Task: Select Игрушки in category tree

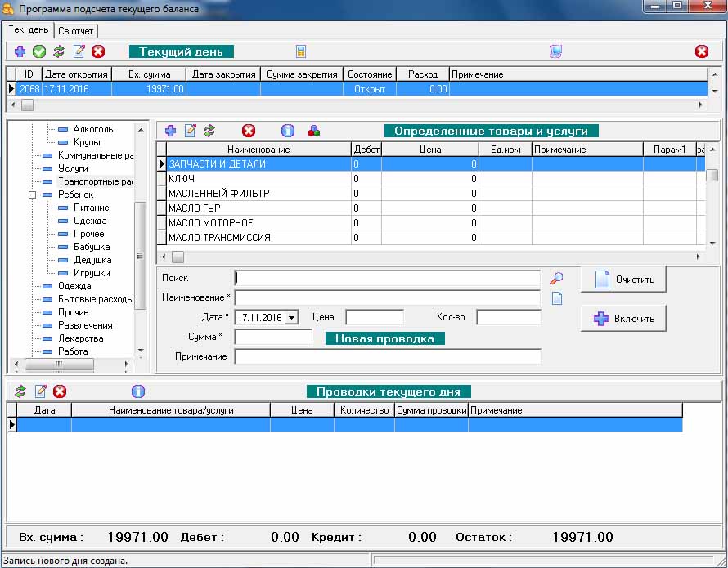Action: pos(92,273)
